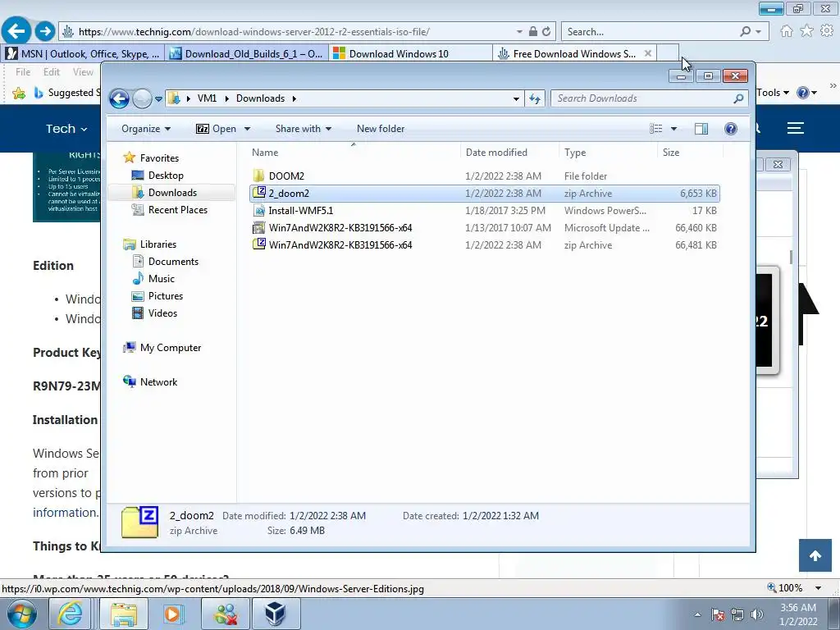Click the Internet Explorer back button
The image size is (840, 630).
click(x=16, y=31)
